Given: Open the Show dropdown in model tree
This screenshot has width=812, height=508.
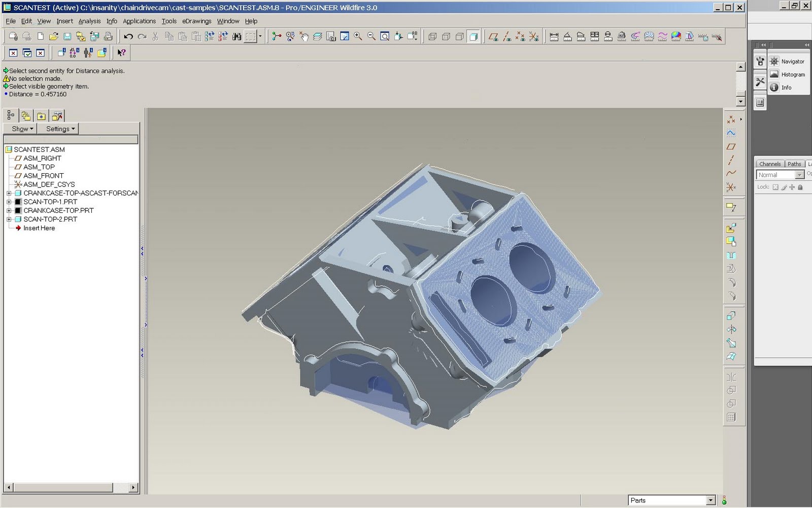Looking at the screenshot, I should click(x=20, y=129).
